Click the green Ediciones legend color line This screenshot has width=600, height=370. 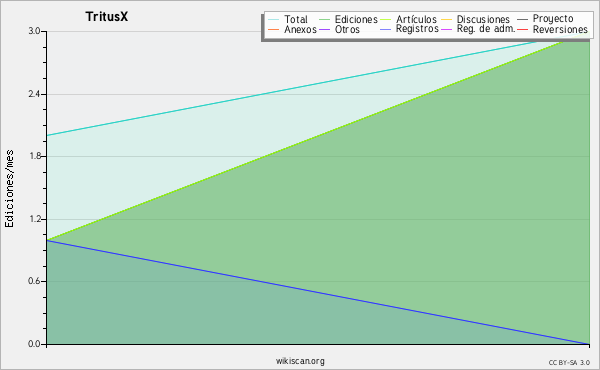click(324, 20)
